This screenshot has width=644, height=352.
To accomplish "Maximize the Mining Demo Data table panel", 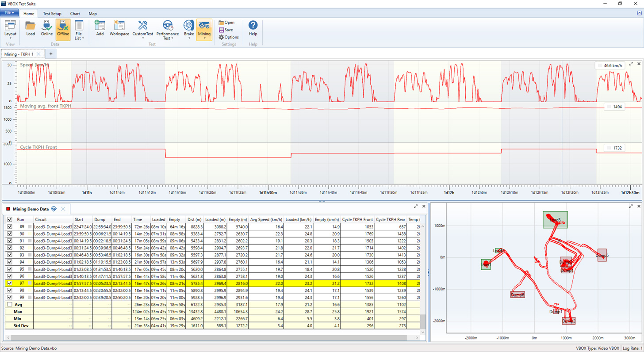I will [416, 206].
